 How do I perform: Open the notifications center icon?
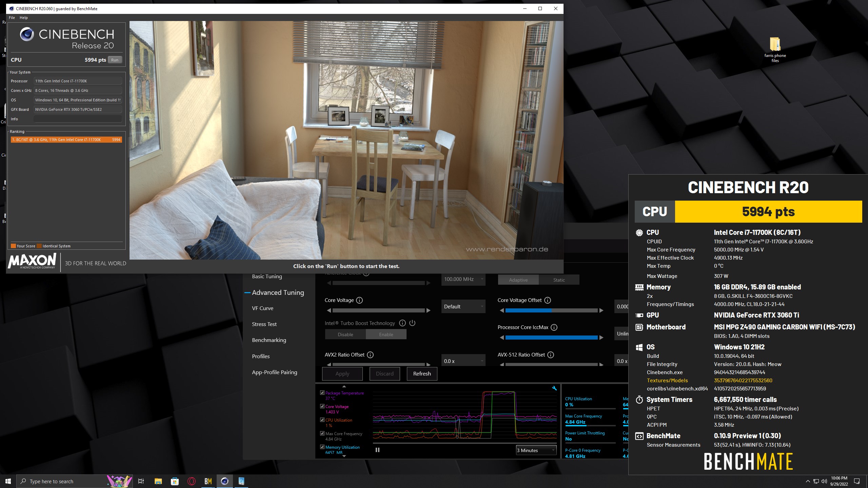pyautogui.click(x=857, y=481)
